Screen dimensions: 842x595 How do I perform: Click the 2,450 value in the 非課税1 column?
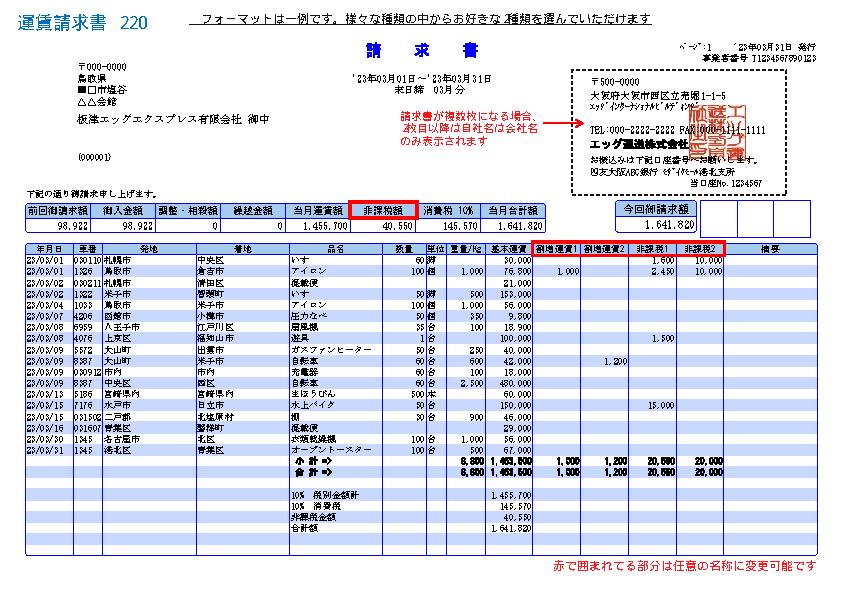664,272
